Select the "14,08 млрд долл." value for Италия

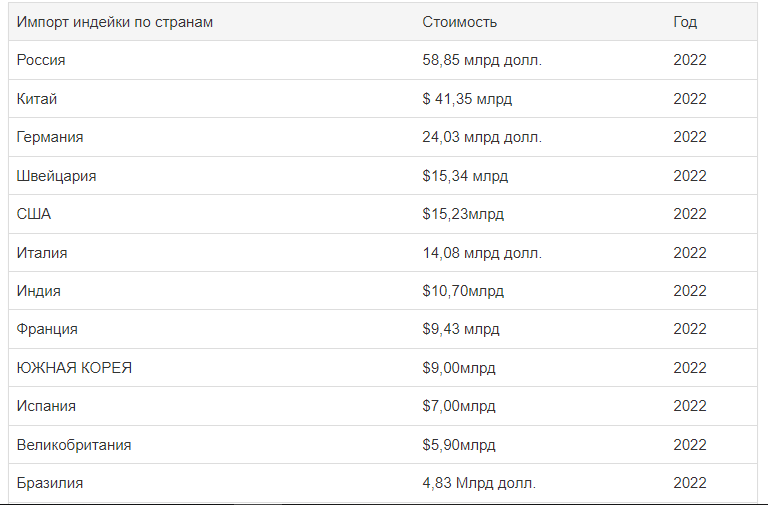click(482, 253)
